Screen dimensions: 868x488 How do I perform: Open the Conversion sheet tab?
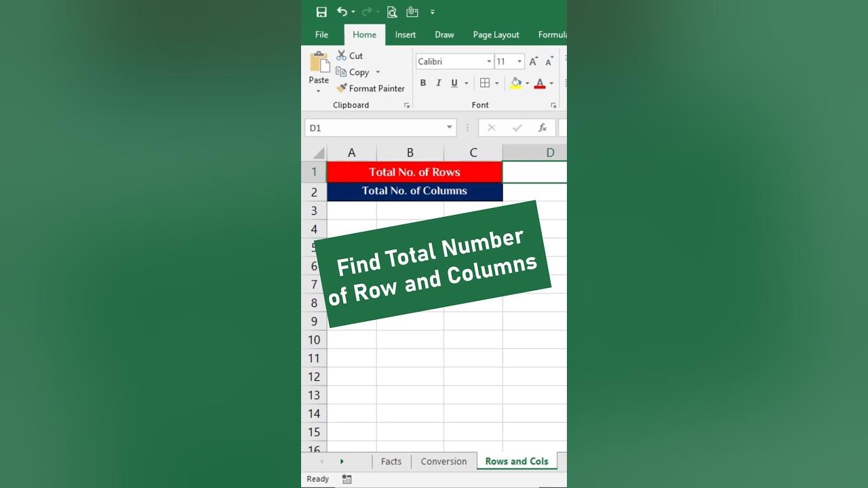point(444,462)
